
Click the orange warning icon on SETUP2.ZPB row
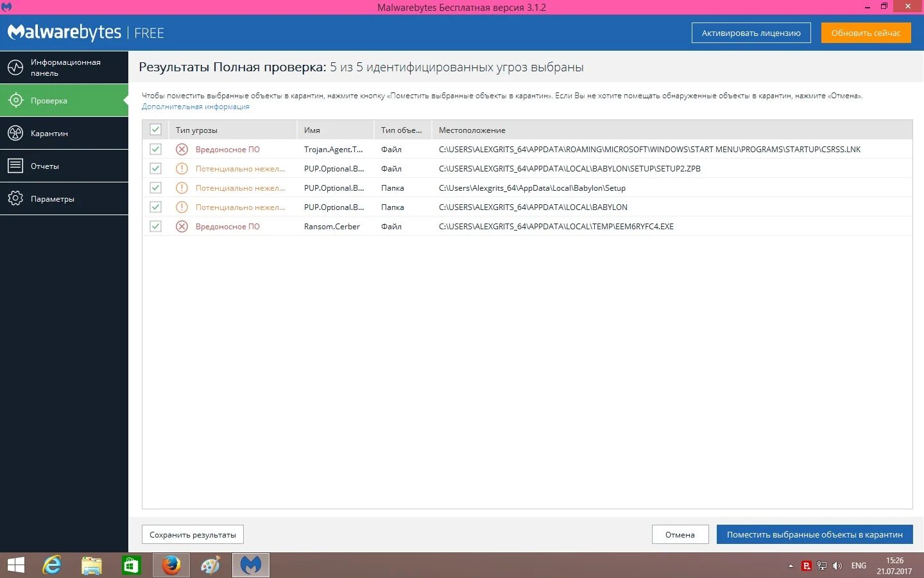[182, 168]
